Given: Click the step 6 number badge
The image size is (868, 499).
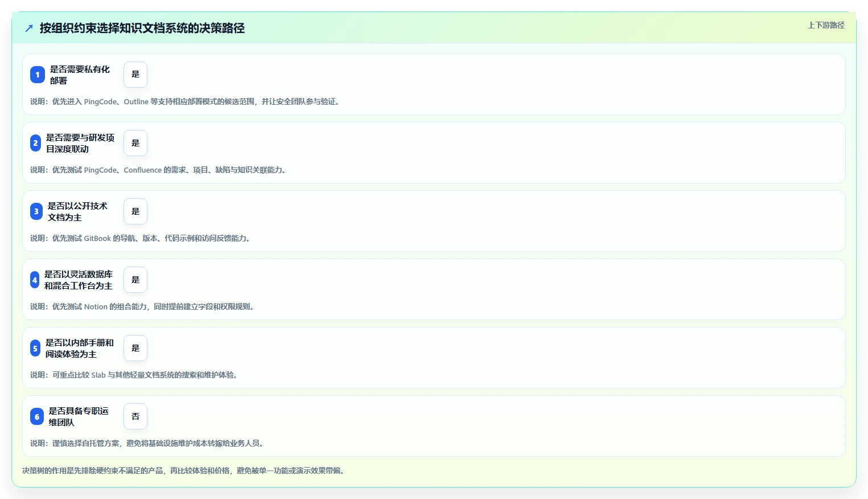Looking at the screenshot, I should 37,416.
